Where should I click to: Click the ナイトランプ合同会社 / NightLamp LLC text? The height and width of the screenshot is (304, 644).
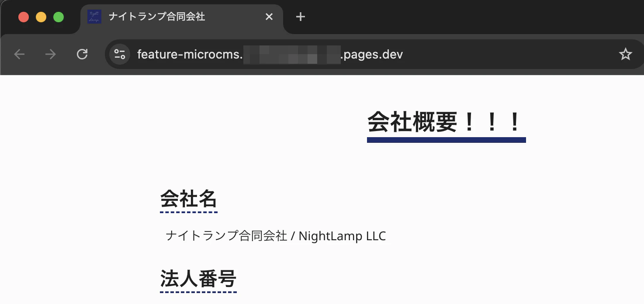[276, 236]
